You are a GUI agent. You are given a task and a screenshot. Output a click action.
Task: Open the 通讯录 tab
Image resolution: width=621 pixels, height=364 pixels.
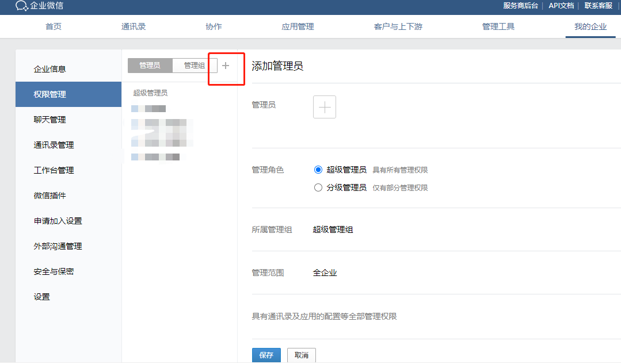(134, 26)
